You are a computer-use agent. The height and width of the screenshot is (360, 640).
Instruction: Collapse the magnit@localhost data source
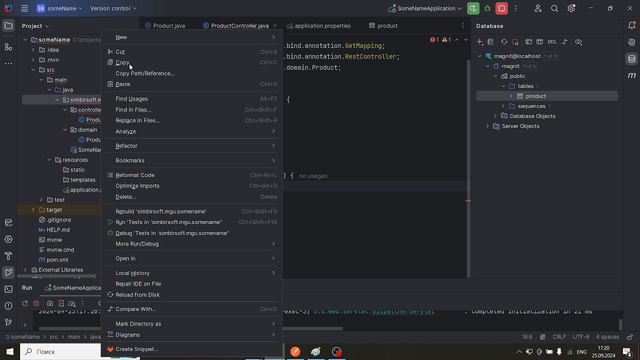[x=480, y=56]
